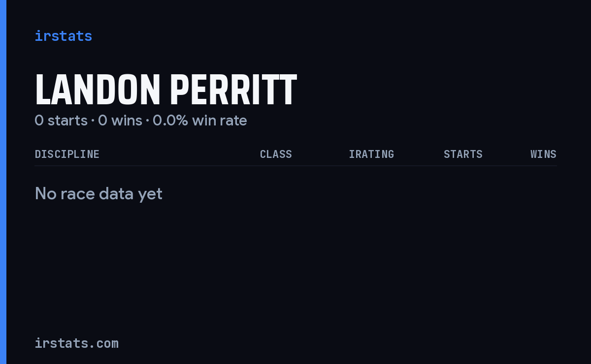Select the PERRITT surname in heading
This screenshot has width=591, height=364.
[x=233, y=90]
